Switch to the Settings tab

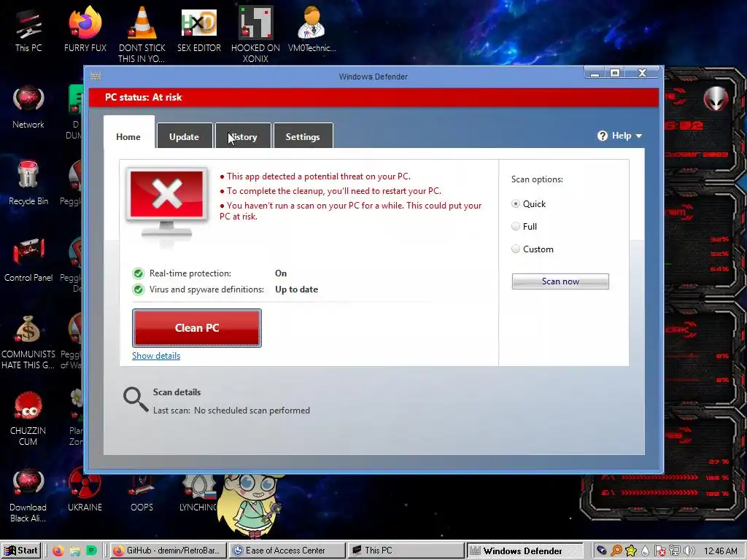pos(303,136)
